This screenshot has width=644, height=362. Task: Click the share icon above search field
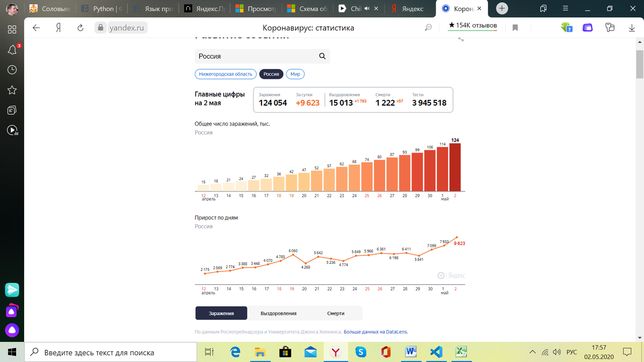[x=460, y=39]
